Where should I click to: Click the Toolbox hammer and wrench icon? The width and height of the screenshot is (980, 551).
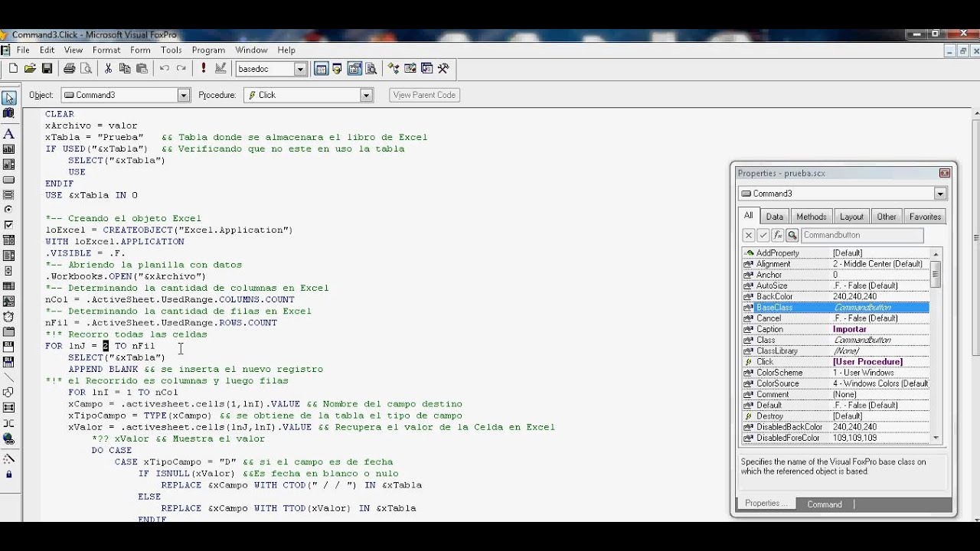point(443,69)
